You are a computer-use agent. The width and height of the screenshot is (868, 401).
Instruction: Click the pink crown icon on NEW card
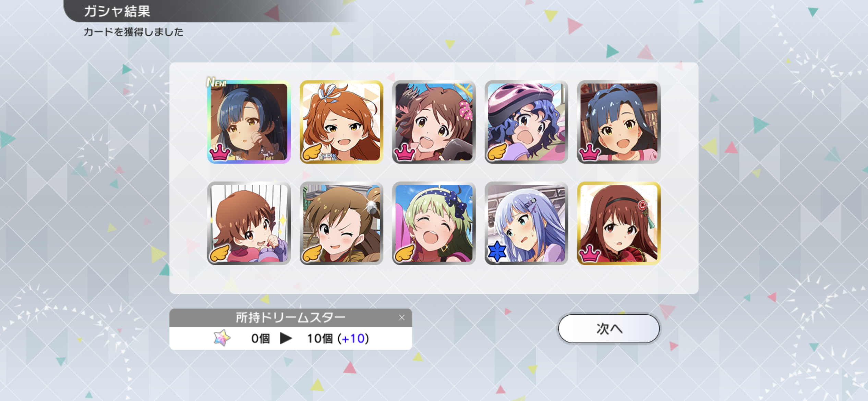tap(220, 152)
